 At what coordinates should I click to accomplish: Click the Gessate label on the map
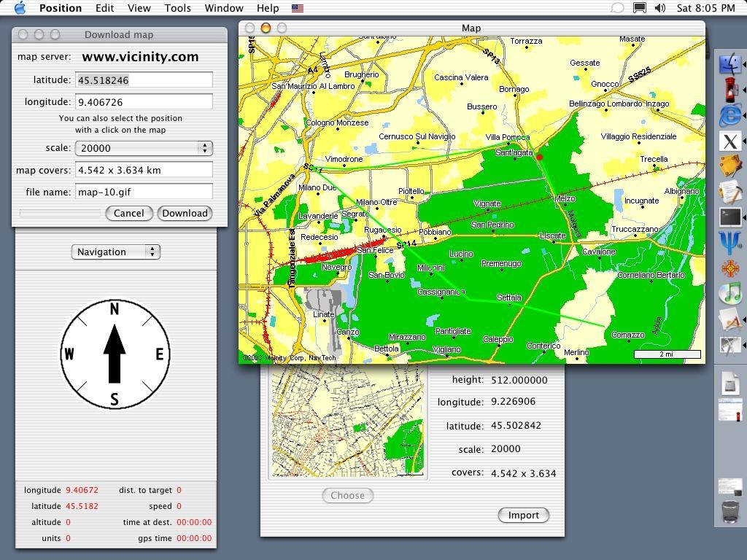584,63
